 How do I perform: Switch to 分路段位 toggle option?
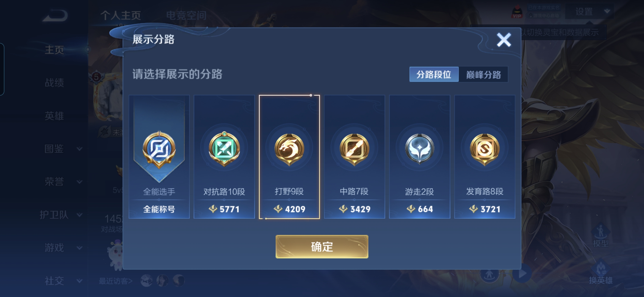coord(434,74)
